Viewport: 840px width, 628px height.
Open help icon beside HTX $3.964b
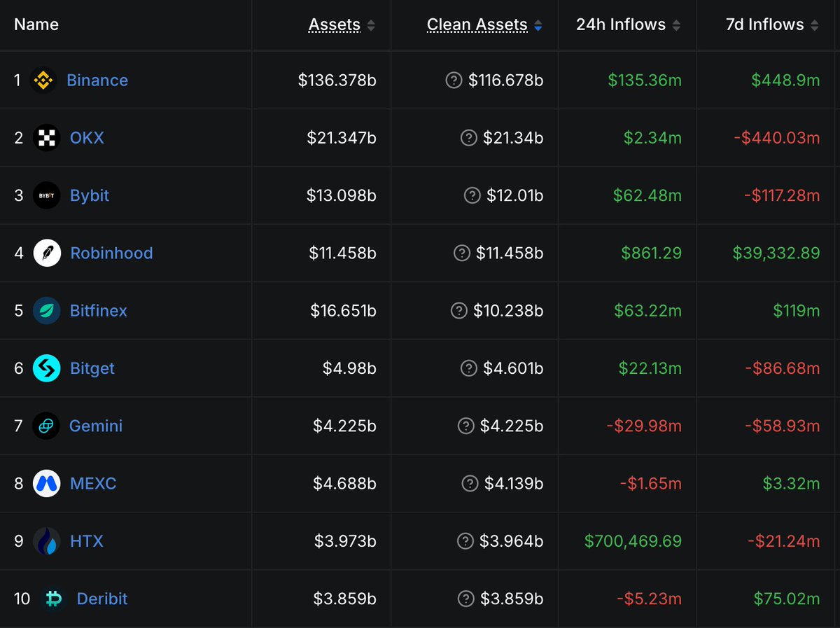click(465, 541)
